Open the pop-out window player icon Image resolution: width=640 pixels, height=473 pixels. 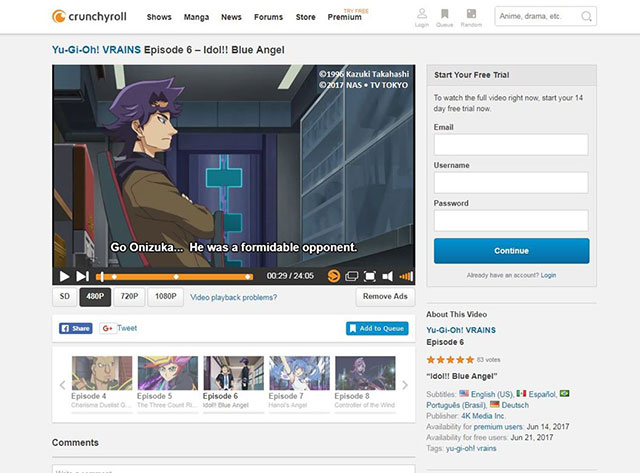click(351, 276)
